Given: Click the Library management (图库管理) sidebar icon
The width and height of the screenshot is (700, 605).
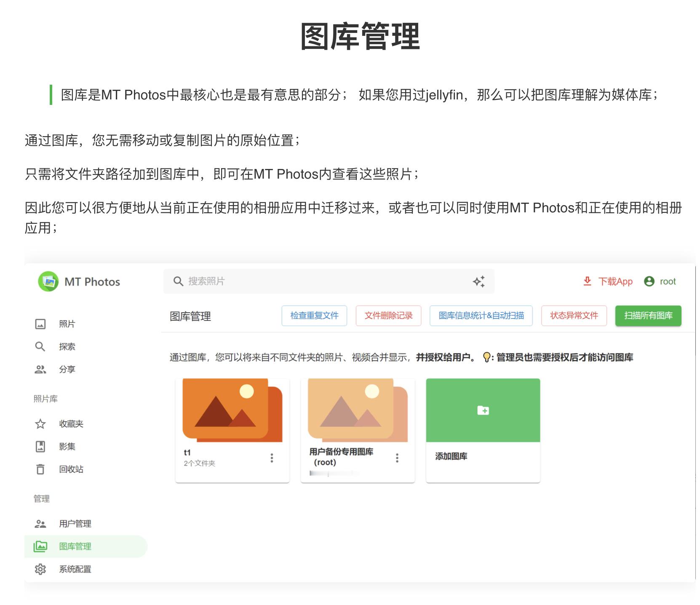Looking at the screenshot, I should coord(40,546).
